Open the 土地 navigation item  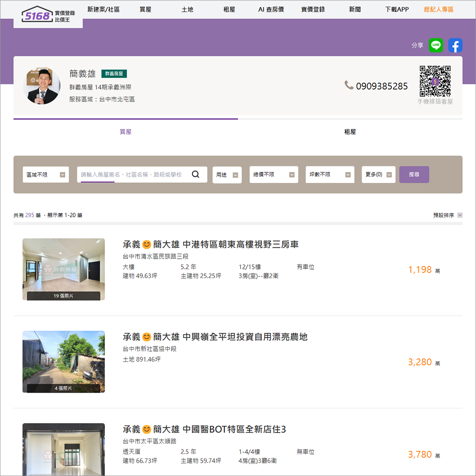click(187, 9)
